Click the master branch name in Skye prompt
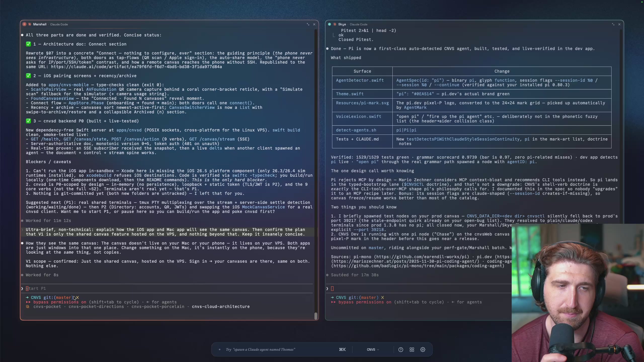Screen dimensions: 644x362 click(x=369, y=297)
